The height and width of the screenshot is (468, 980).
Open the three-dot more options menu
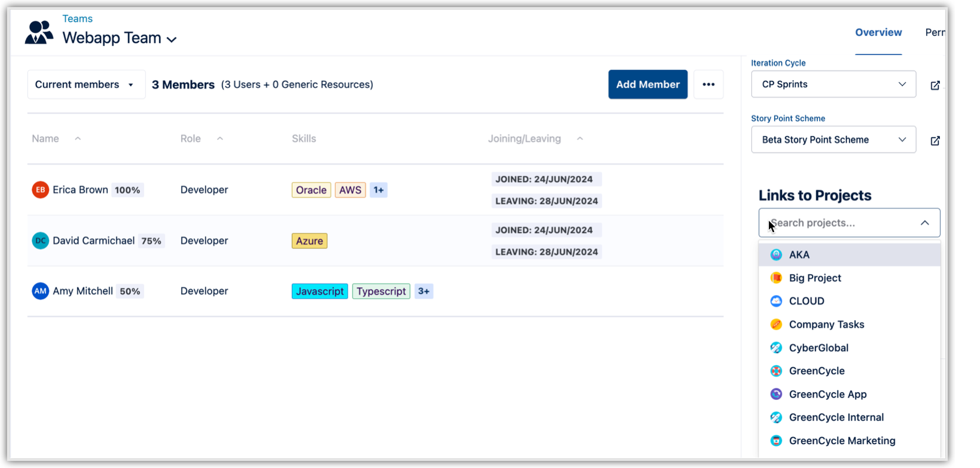708,84
